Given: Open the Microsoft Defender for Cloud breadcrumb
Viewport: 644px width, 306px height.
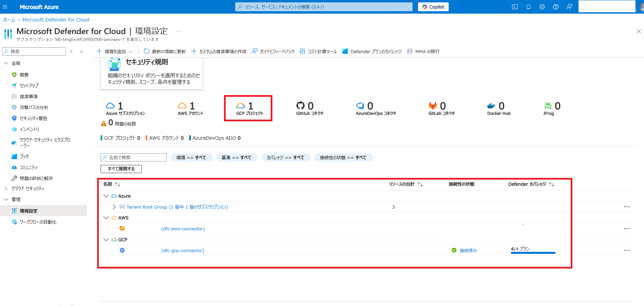Looking at the screenshot, I should 56,20.
